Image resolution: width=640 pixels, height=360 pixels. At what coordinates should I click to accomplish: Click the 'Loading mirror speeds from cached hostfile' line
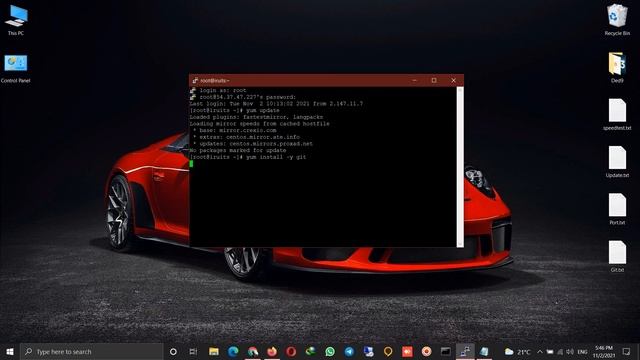tap(259, 124)
